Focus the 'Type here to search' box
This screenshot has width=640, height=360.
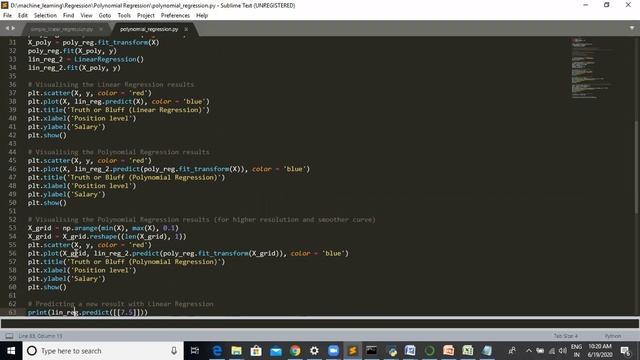pyautogui.click(x=103, y=351)
